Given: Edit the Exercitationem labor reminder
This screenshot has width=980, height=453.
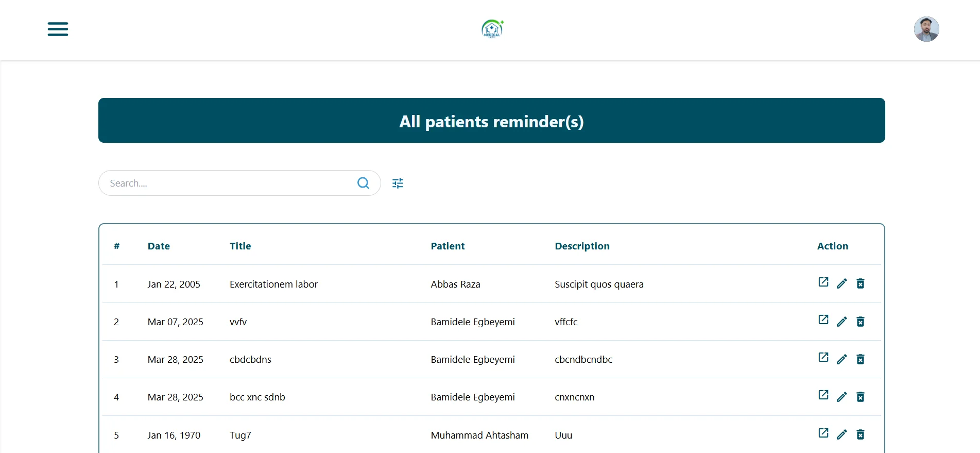Looking at the screenshot, I should [841, 283].
